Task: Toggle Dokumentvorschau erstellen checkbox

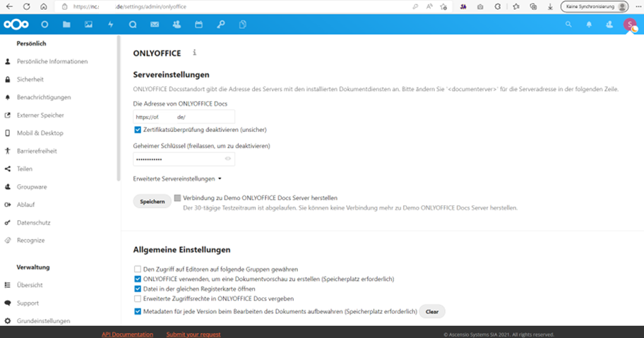Action: click(138, 279)
